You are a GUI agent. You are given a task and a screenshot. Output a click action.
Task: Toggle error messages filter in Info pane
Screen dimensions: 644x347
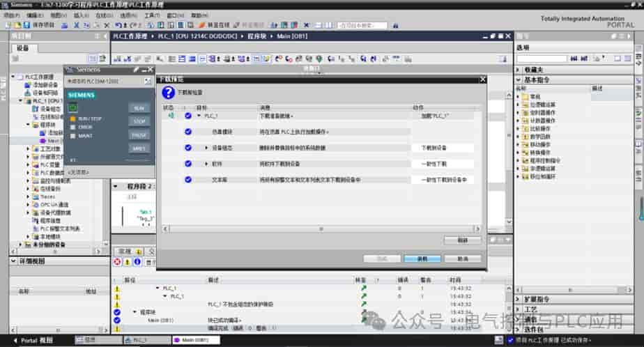(x=118, y=261)
